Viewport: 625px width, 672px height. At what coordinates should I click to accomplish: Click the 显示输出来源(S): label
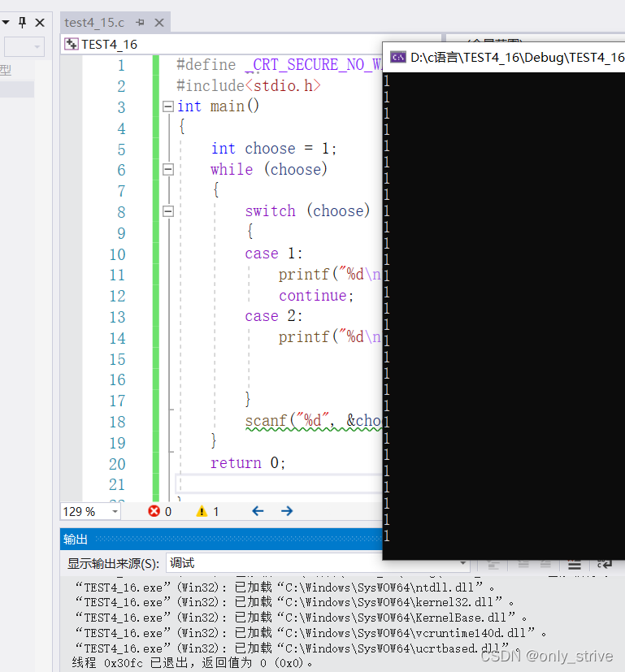(x=113, y=564)
